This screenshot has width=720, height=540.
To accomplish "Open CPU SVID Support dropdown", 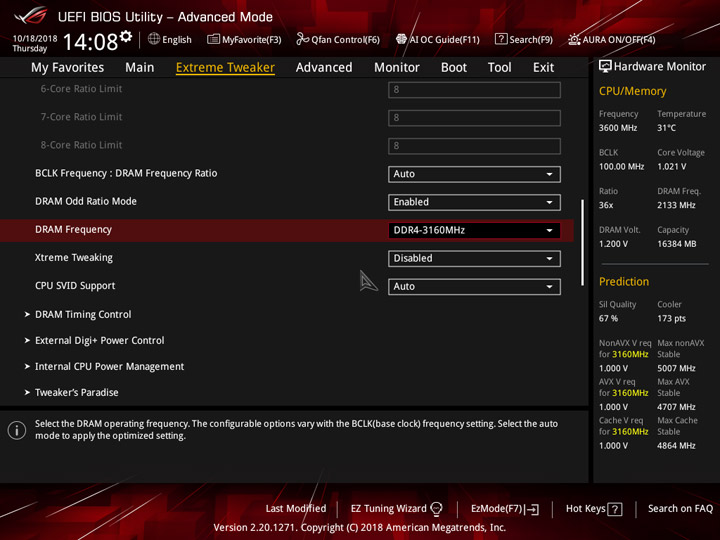I will (474, 287).
